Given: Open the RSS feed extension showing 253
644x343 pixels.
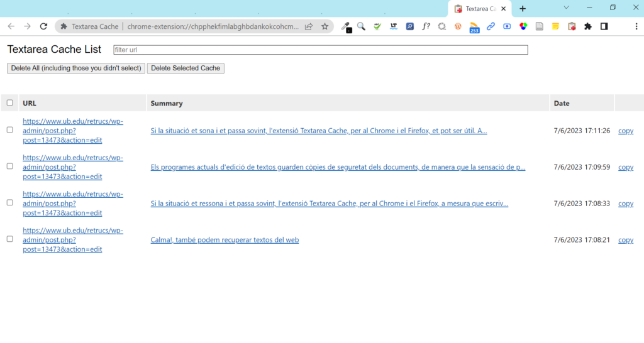Looking at the screenshot, I should click(x=474, y=27).
